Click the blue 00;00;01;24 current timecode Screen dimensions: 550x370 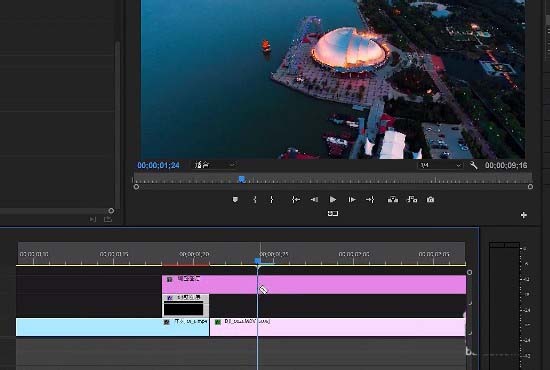click(158, 165)
